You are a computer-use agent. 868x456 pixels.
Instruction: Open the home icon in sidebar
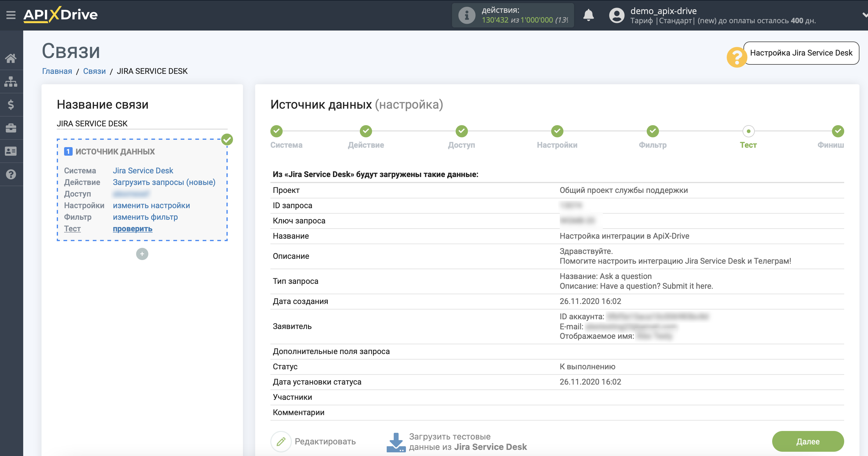[x=11, y=58]
